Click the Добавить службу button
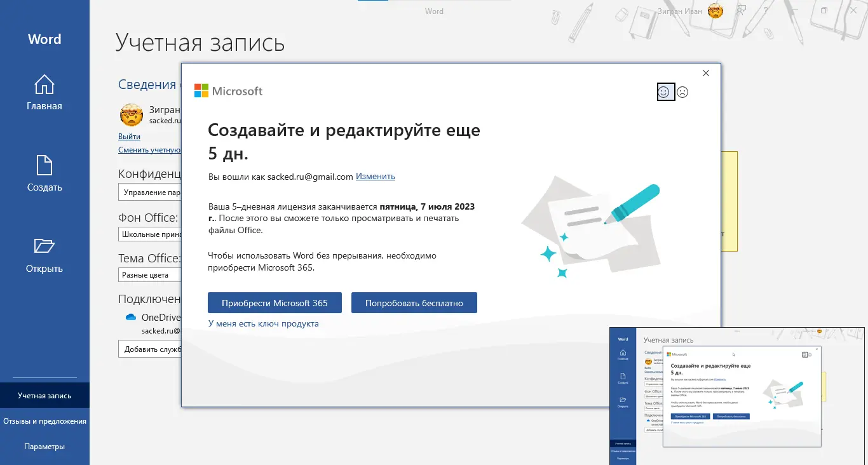This screenshot has height=465, width=868. coord(150,349)
